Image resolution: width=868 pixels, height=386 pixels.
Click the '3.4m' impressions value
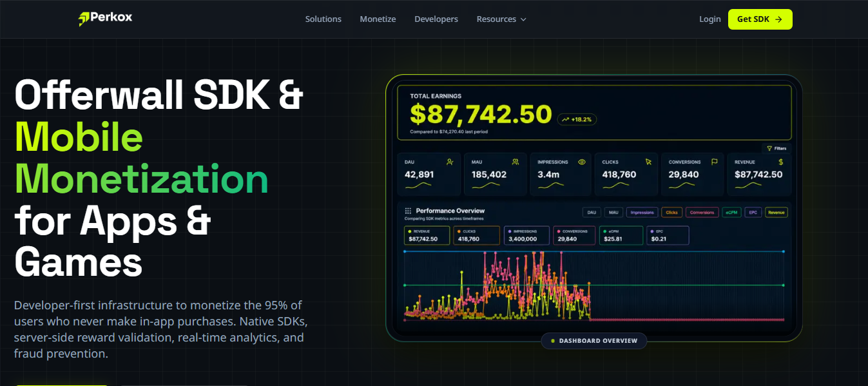click(548, 175)
